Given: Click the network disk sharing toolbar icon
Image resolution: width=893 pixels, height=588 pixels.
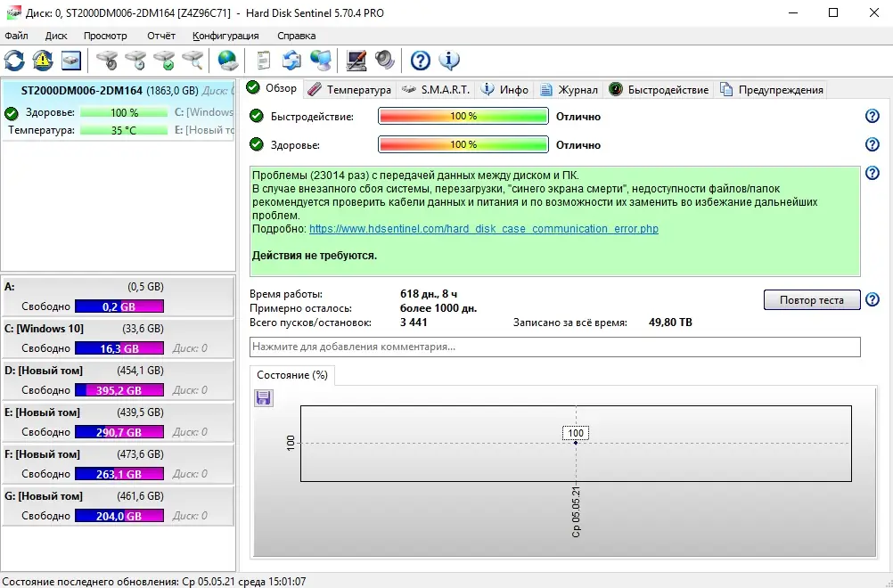Looking at the screenshot, I should pyautogui.click(x=320, y=61).
